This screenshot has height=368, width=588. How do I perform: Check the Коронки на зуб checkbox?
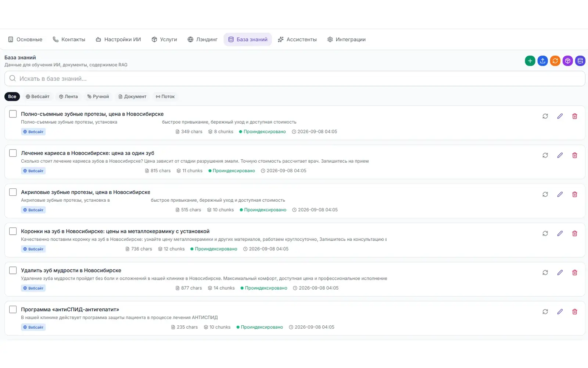pyautogui.click(x=13, y=231)
